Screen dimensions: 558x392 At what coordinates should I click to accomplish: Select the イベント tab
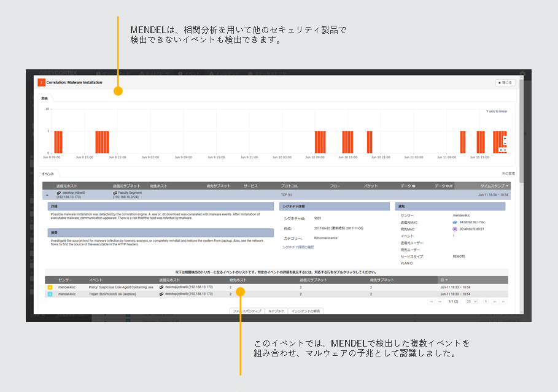[48, 174]
